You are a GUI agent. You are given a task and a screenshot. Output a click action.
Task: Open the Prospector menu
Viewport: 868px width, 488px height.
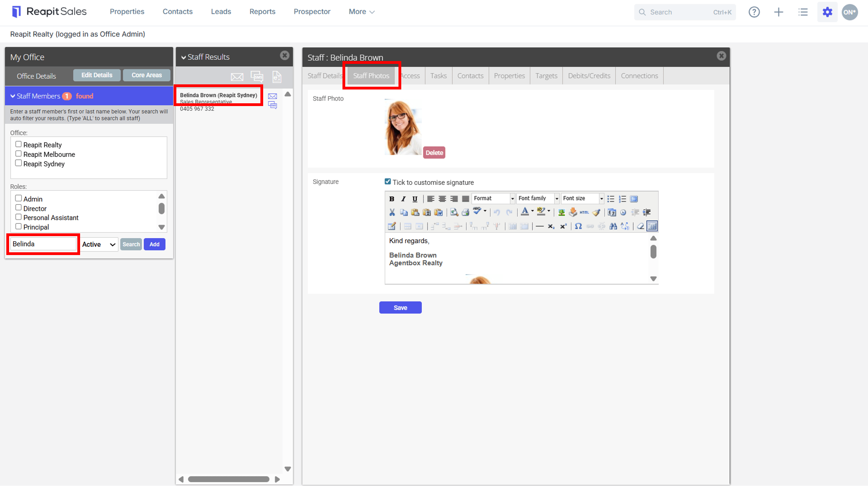coord(312,12)
